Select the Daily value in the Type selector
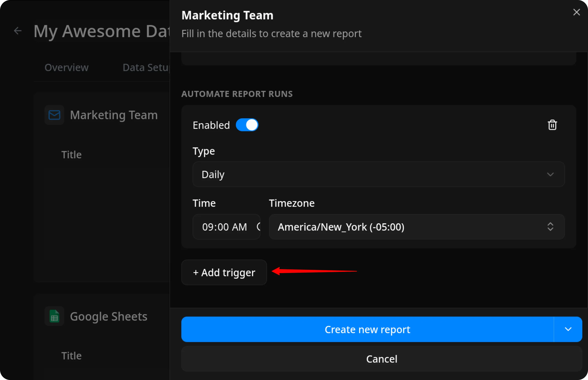The height and width of the screenshot is (380, 588). (213, 174)
